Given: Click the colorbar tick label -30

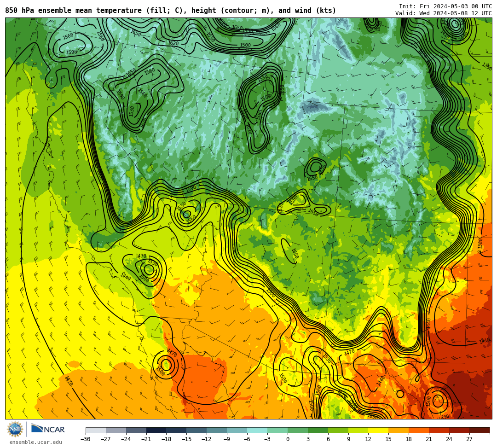Looking at the screenshot, I should [x=86, y=439].
